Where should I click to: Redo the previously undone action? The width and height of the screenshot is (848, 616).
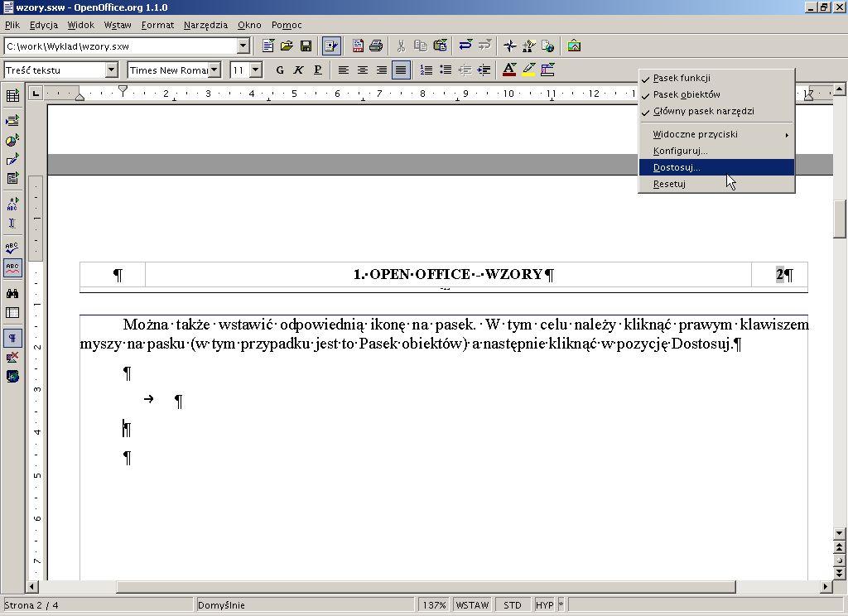485,46
